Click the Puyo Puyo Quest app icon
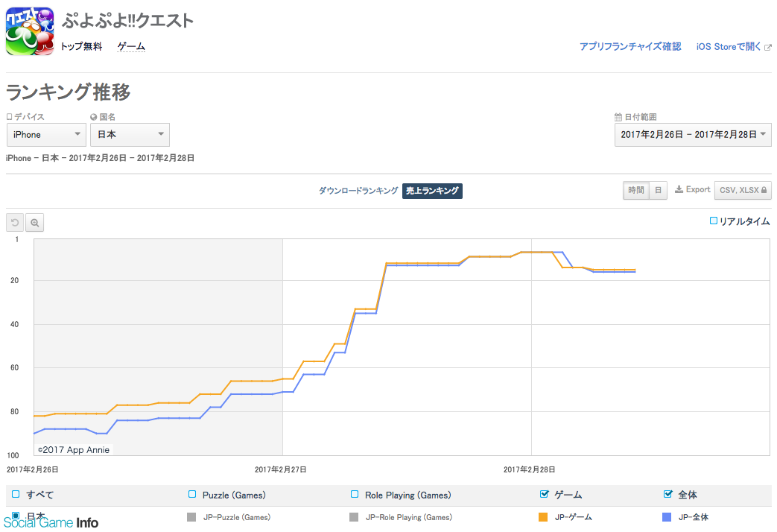777x532 pixels. point(30,31)
